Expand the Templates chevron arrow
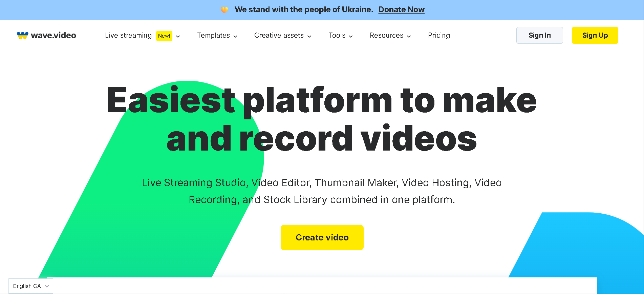Image resolution: width=644 pixels, height=294 pixels. pyautogui.click(x=236, y=36)
